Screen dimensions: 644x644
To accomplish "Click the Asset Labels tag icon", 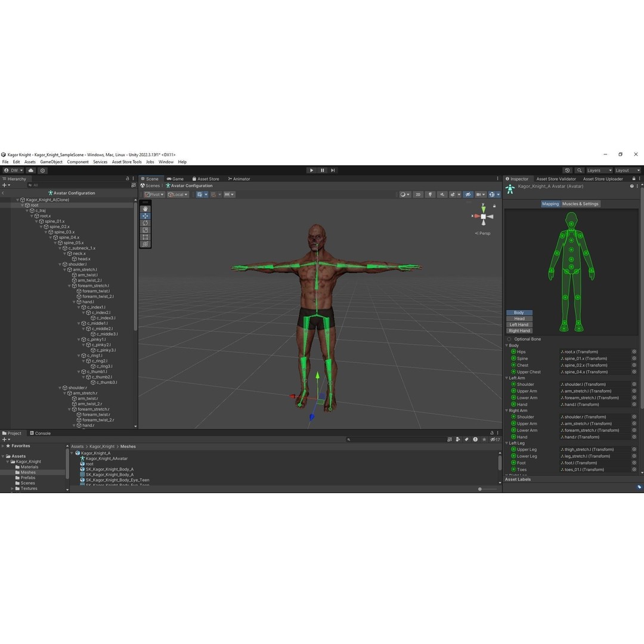I will click(639, 487).
